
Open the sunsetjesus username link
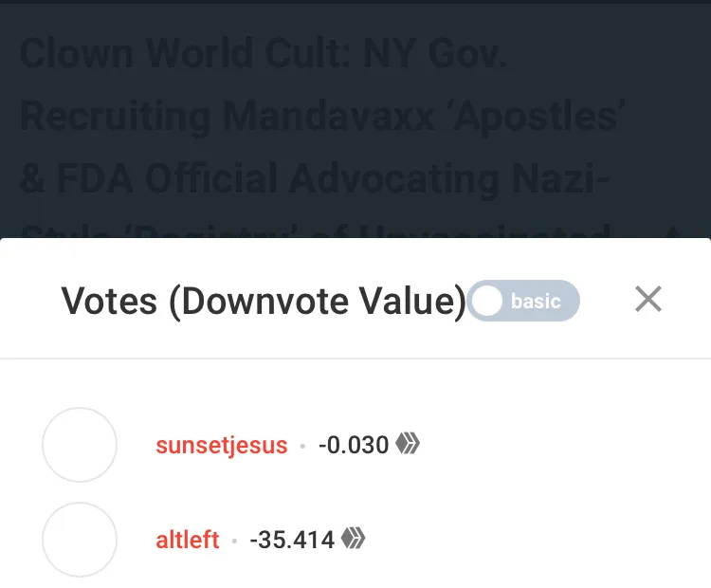[x=222, y=445]
